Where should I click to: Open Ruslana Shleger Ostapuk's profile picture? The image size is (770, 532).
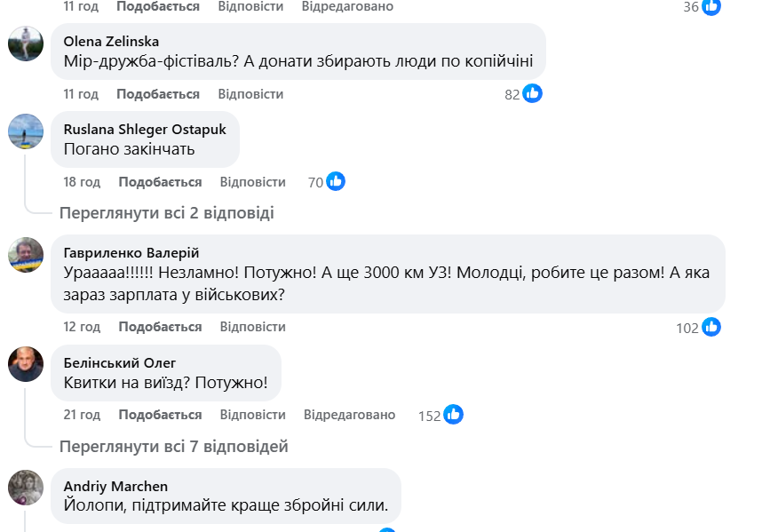26,131
